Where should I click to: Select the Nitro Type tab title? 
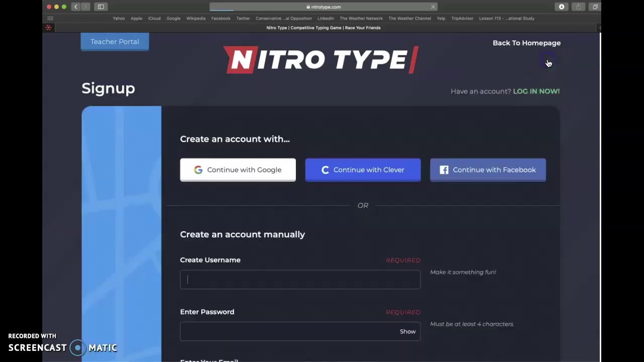coord(324,28)
